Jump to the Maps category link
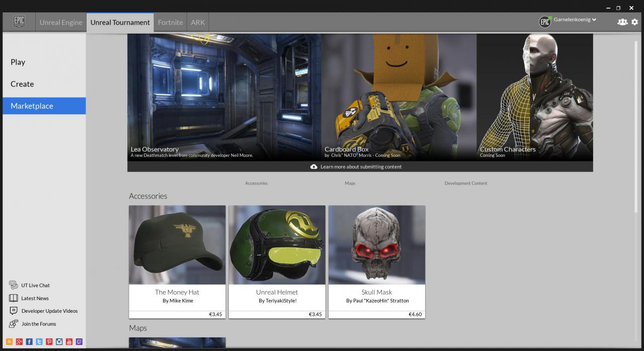 click(350, 183)
